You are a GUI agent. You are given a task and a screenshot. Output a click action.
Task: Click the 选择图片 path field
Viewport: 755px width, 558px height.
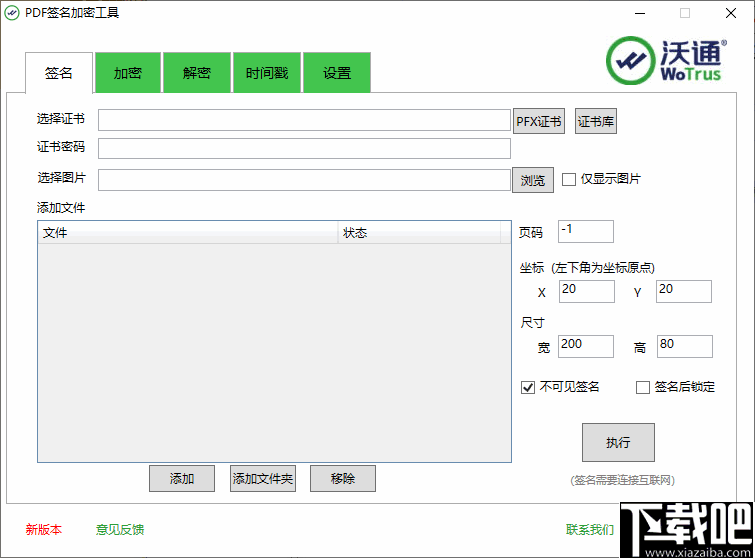pos(304,180)
